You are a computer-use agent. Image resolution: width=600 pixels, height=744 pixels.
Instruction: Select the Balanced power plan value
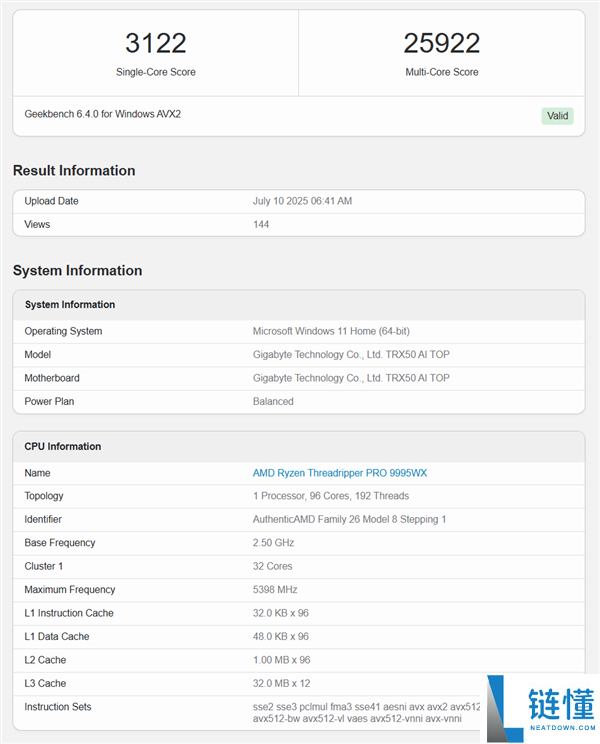(x=273, y=401)
